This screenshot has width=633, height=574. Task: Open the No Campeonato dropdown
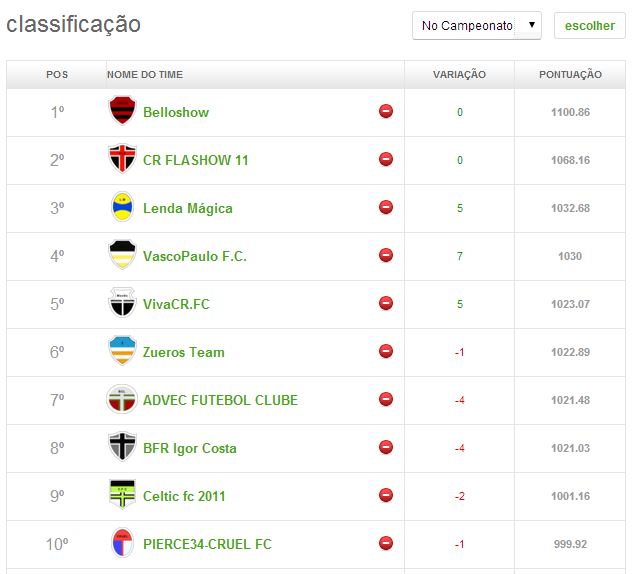[477, 26]
